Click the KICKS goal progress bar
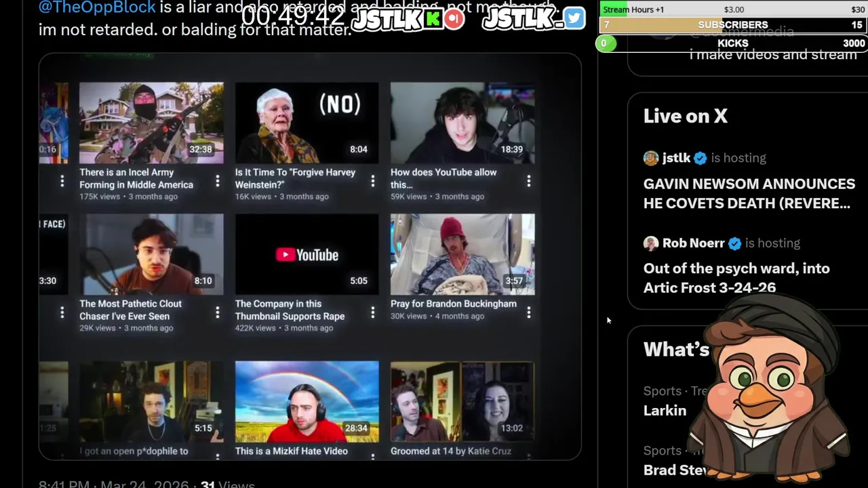This screenshot has width=868, height=488. pyautogui.click(x=732, y=43)
